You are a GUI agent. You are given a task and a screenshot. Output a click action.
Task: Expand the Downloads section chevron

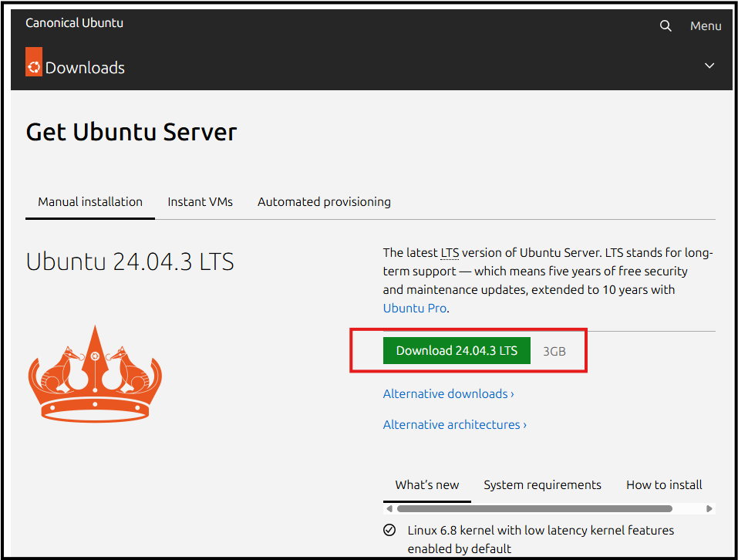[709, 66]
